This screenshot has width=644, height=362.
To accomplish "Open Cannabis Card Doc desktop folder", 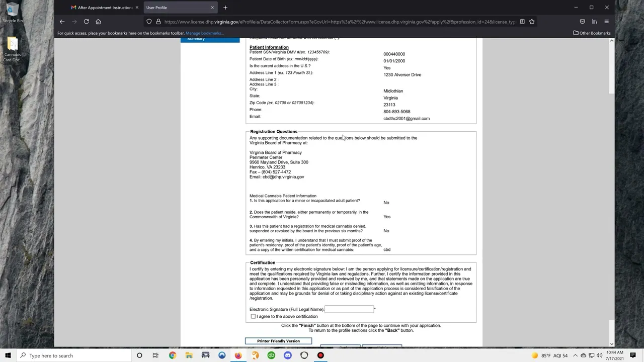I will [x=13, y=50].
